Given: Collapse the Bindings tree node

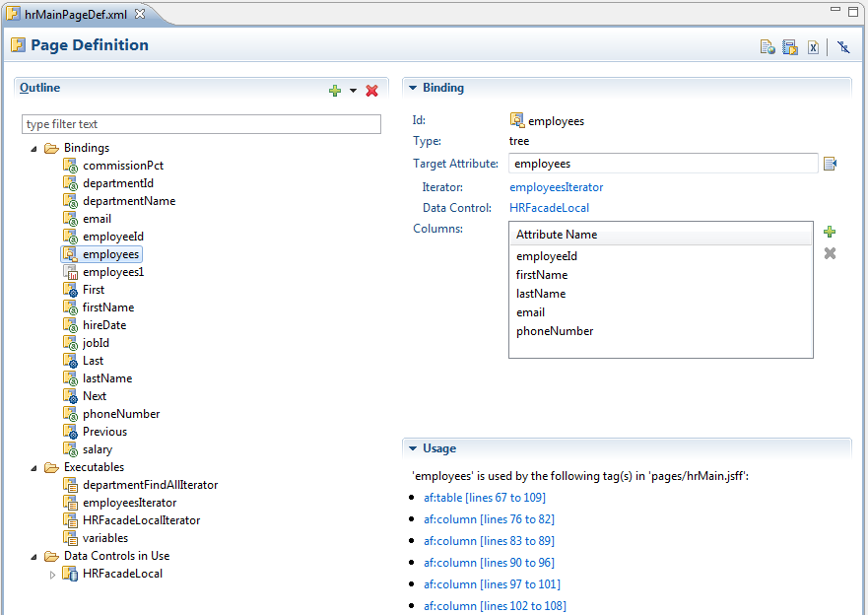Looking at the screenshot, I should 34,147.
